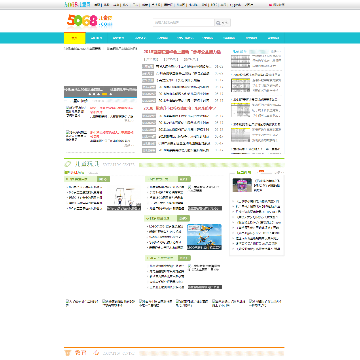
Task: Click the green more button next to the swing thumbnail's list header
Action: [x=103, y=179]
